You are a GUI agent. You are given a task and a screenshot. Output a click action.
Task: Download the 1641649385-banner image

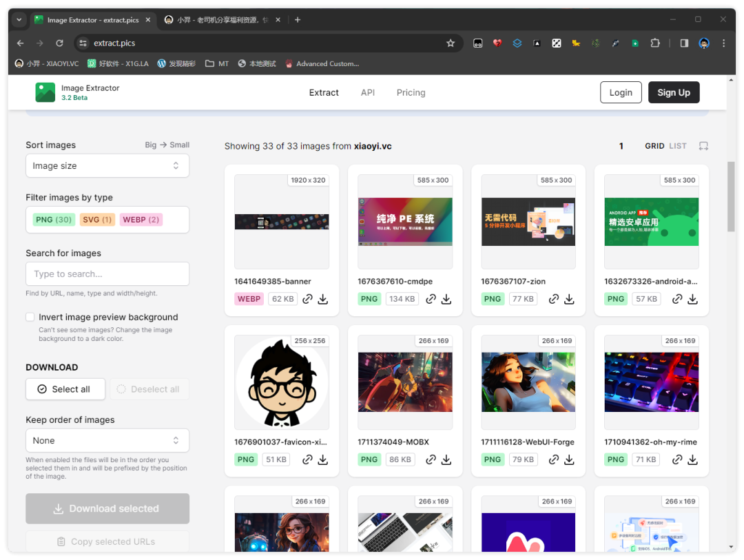click(322, 299)
